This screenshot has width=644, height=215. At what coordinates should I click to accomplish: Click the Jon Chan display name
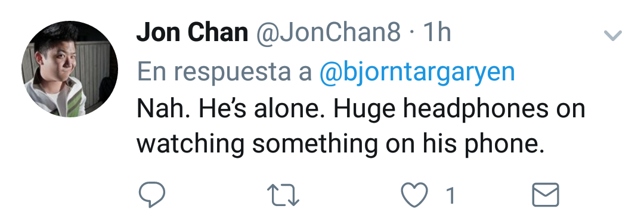[x=192, y=33]
